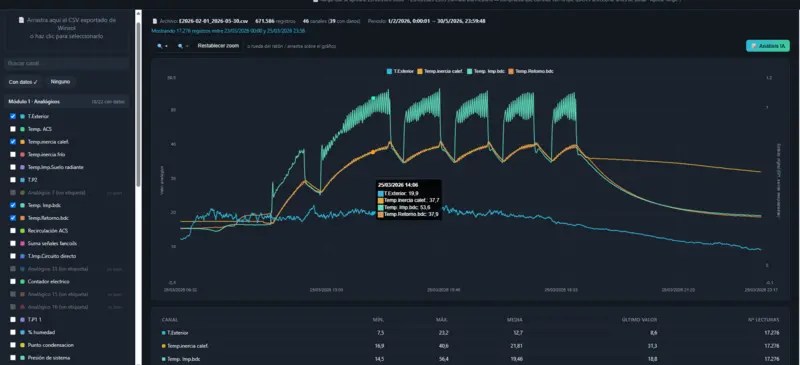Click the Mostrando 17.276 registros range text

click(x=229, y=31)
